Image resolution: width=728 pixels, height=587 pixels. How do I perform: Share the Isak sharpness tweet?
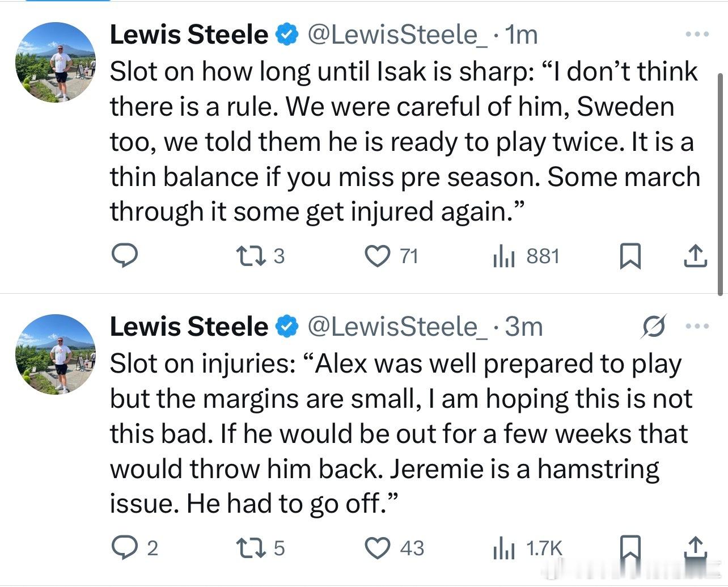[695, 256]
